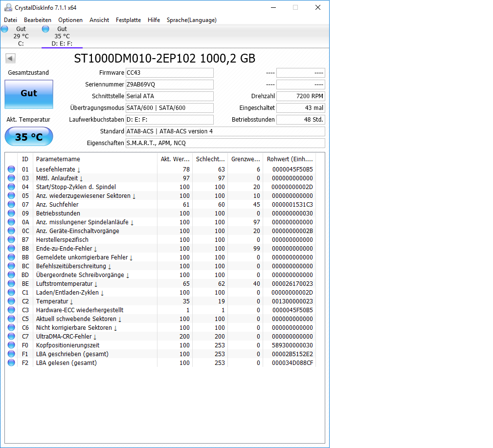
Task: Click status orb for LBA gelesen (gesamt) row
Action: coord(11,363)
